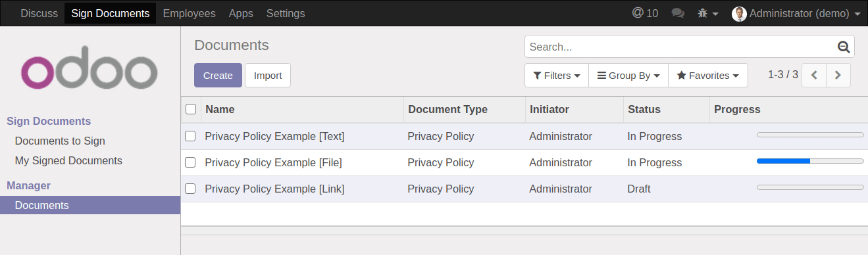Click Privacy Policy type in the [File] row

(x=440, y=162)
